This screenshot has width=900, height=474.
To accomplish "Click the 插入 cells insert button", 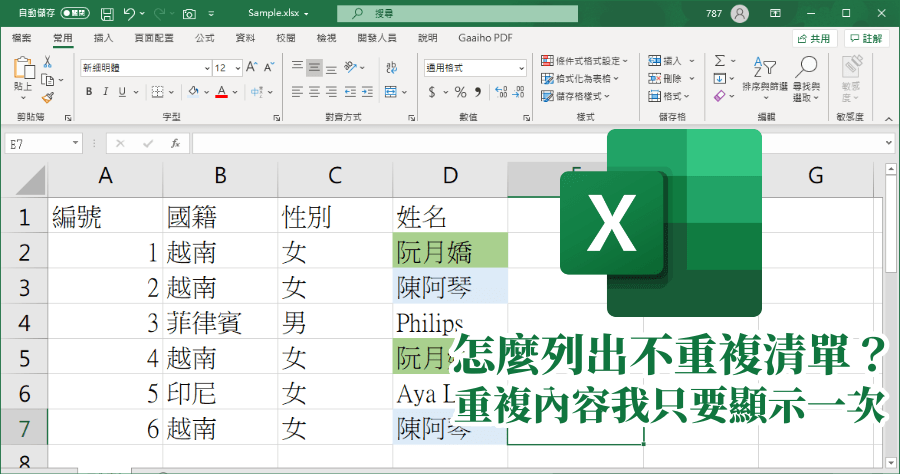I will [665, 60].
